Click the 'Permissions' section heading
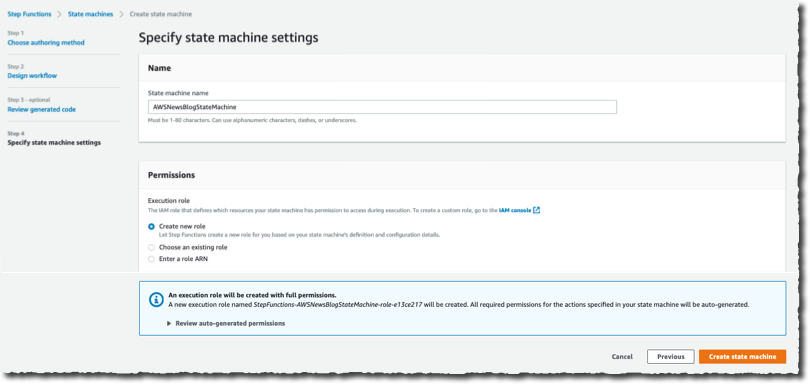810x384 pixels. tap(172, 175)
